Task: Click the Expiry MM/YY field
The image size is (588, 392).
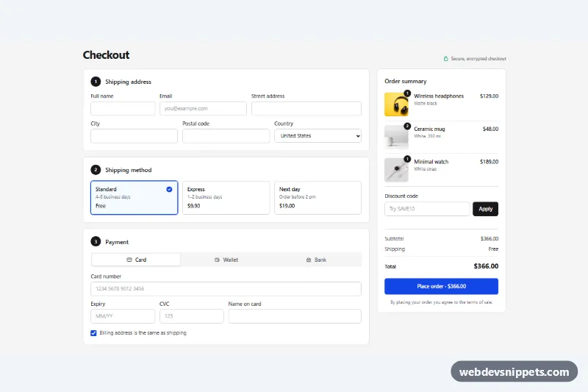Action: (x=123, y=316)
